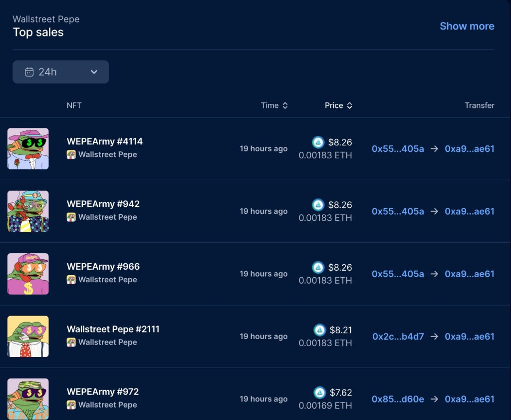Open the Wallstreet Pepe #2111 title link
The image size is (511, 420).
pos(113,329)
